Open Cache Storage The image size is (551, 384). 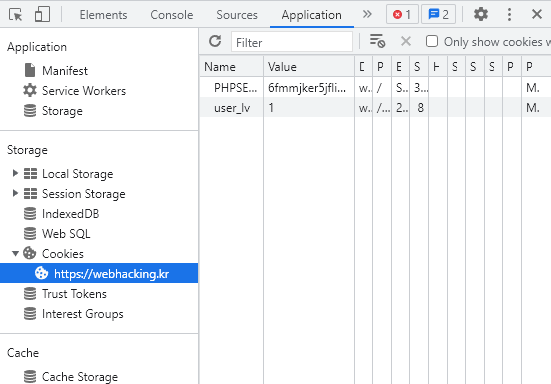(x=80, y=377)
